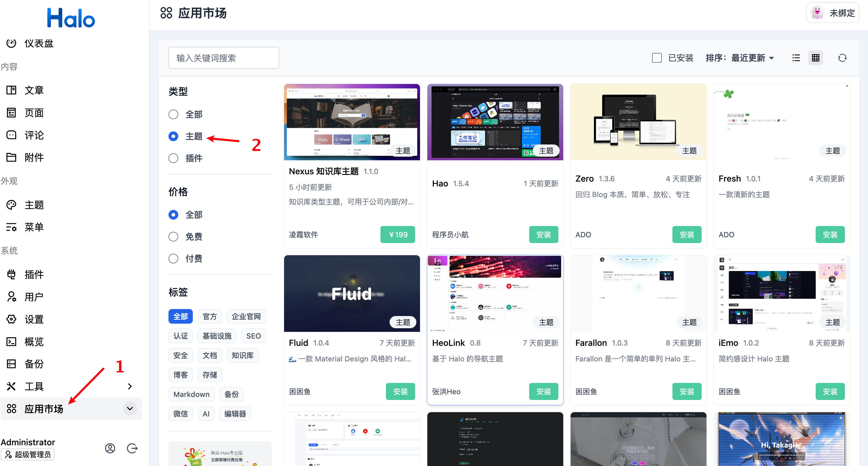Click the 概览 terminal icon

[12, 342]
